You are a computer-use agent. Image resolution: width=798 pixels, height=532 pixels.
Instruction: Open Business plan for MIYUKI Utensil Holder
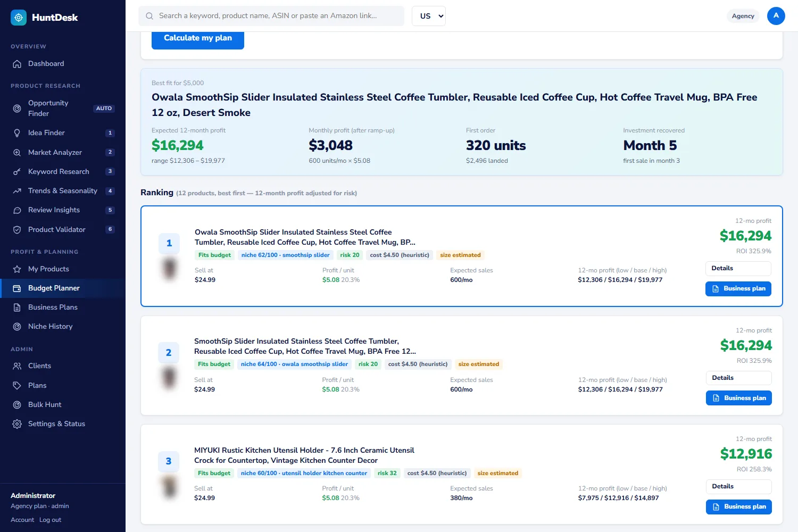(x=739, y=507)
